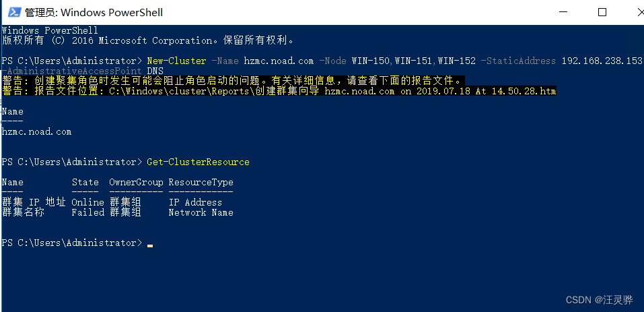Close the PowerShell window

pos(640,12)
